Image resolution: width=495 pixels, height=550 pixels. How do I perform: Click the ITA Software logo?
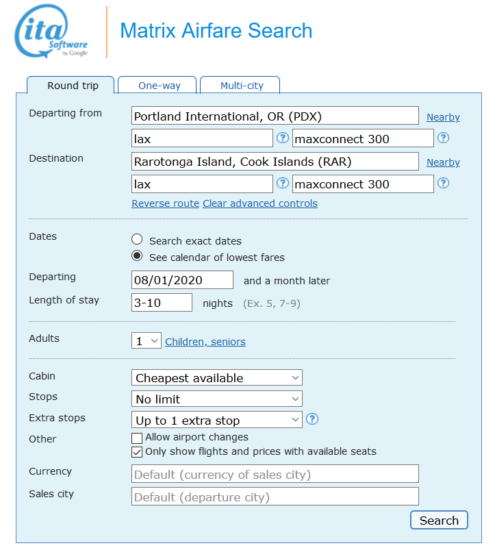pyautogui.click(x=51, y=31)
